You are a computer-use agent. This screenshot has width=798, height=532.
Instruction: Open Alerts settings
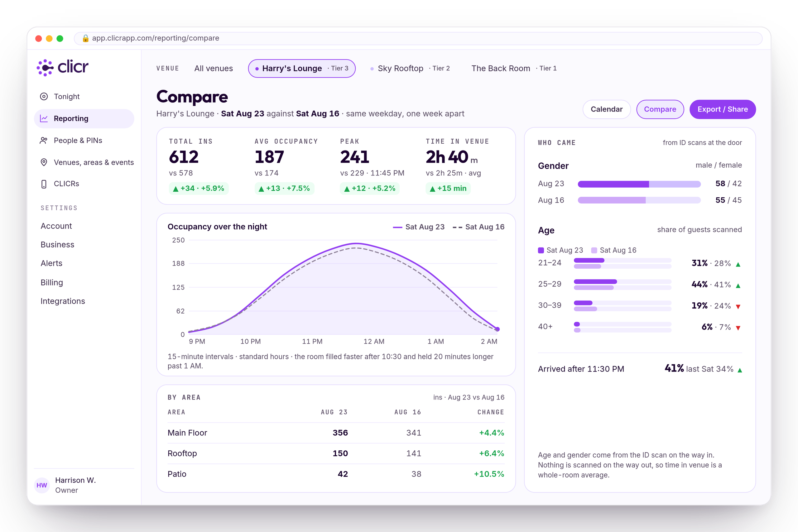(51, 263)
